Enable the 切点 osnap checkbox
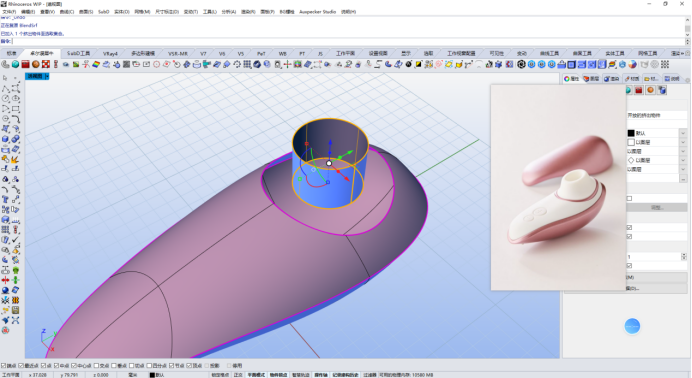The image size is (692, 378). click(132, 366)
